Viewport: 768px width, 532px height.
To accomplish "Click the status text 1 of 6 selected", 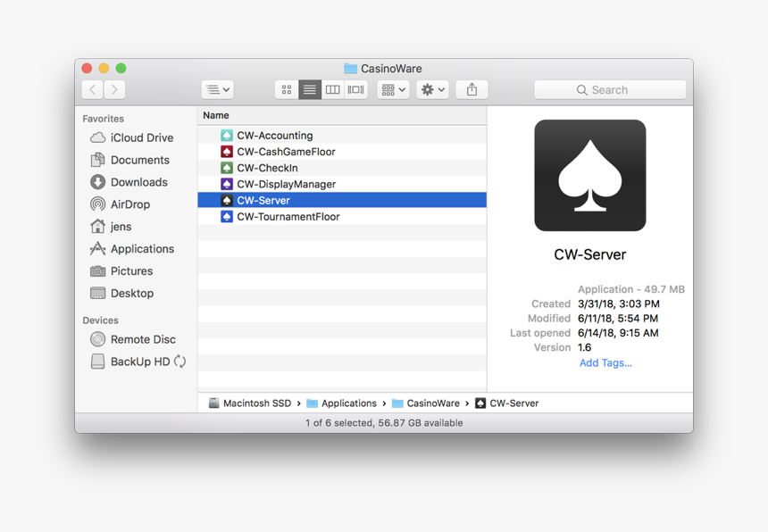I will (x=340, y=423).
